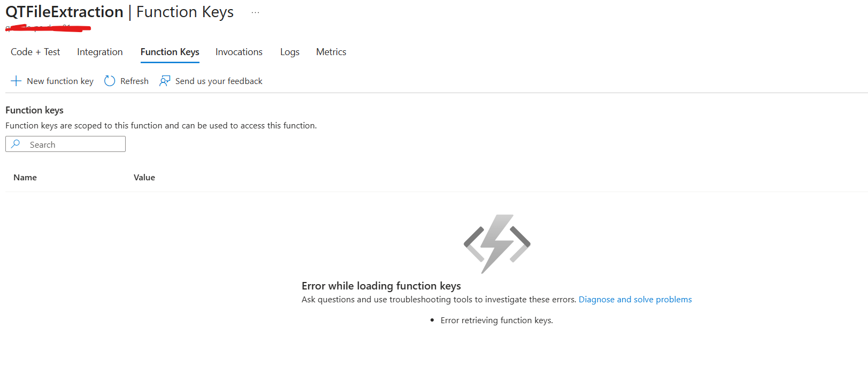Click the New function key button label
Screen dimensions: 868x389
pyautogui.click(x=60, y=81)
